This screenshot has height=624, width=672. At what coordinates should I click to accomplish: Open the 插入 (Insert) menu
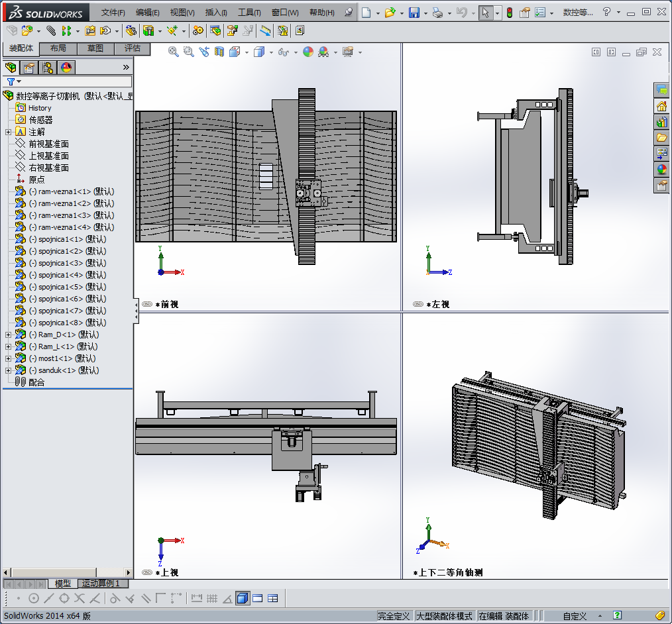[x=215, y=13]
